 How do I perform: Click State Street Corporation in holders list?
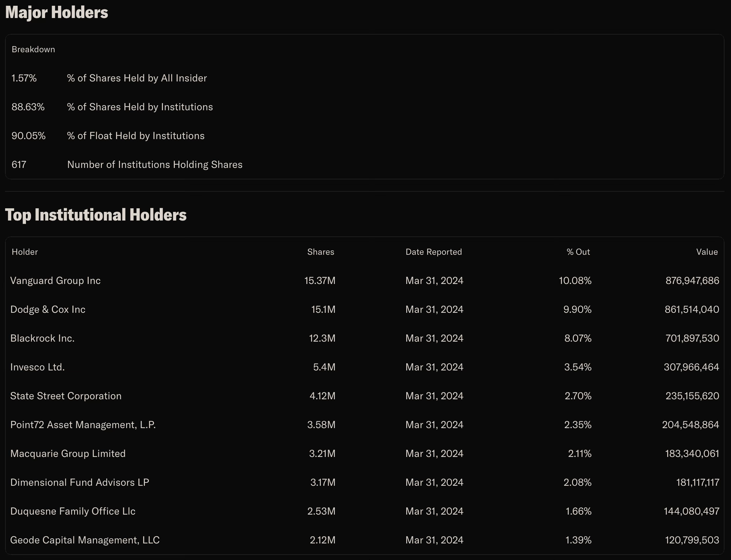point(66,396)
